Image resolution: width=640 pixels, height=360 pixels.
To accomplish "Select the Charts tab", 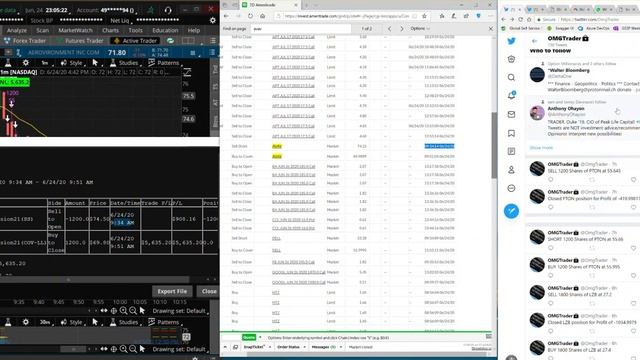I will tap(111, 30).
